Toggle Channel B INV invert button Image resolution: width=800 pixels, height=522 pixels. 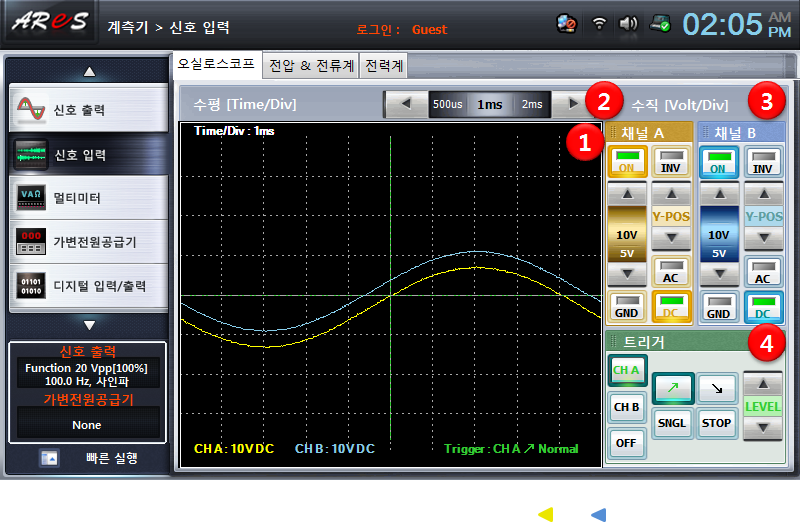pyautogui.click(x=763, y=162)
